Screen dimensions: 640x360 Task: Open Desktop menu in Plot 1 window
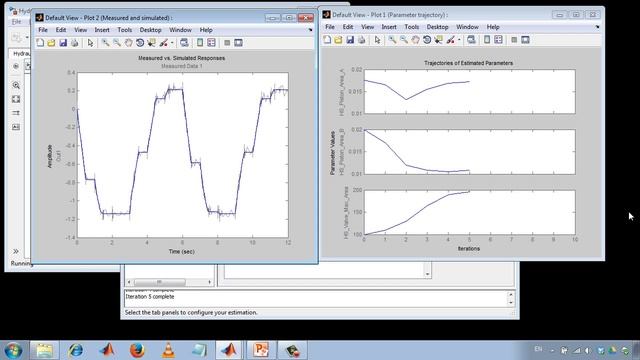[x=437, y=27]
